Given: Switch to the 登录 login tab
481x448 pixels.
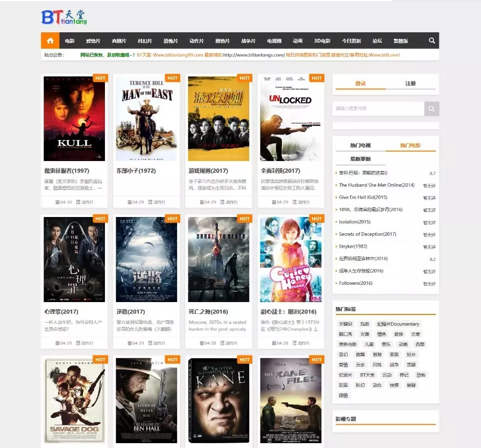Looking at the screenshot, I should [x=360, y=83].
